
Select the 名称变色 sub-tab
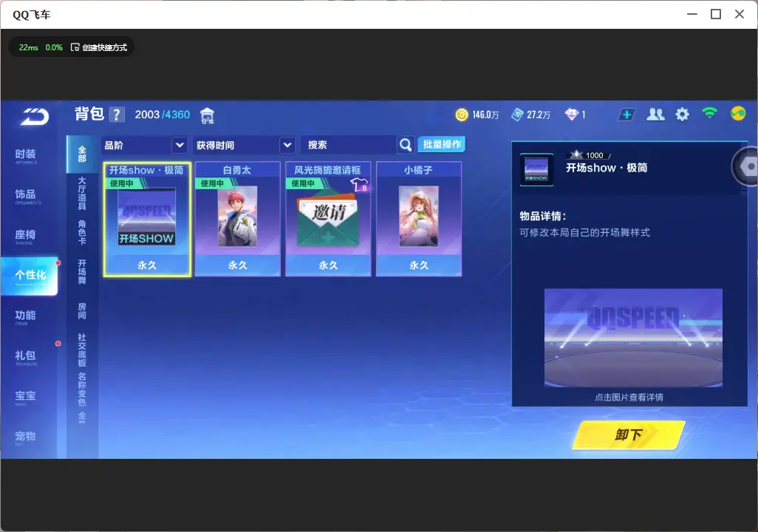(82, 389)
